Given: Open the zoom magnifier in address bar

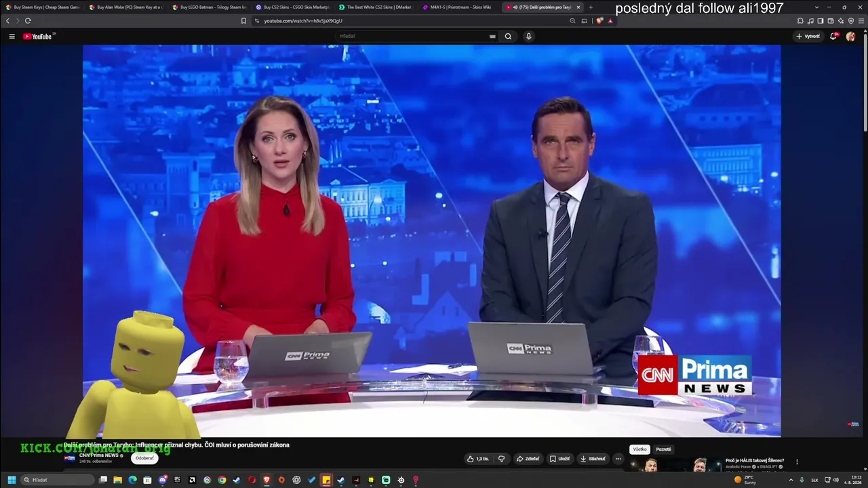Looking at the screenshot, I should pyautogui.click(x=573, y=21).
